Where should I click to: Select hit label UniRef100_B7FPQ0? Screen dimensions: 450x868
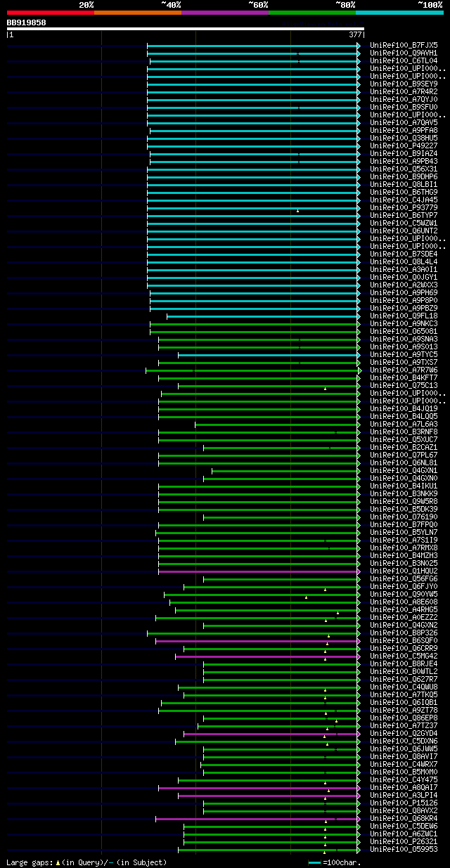pyautogui.click(x=404, y=524)
